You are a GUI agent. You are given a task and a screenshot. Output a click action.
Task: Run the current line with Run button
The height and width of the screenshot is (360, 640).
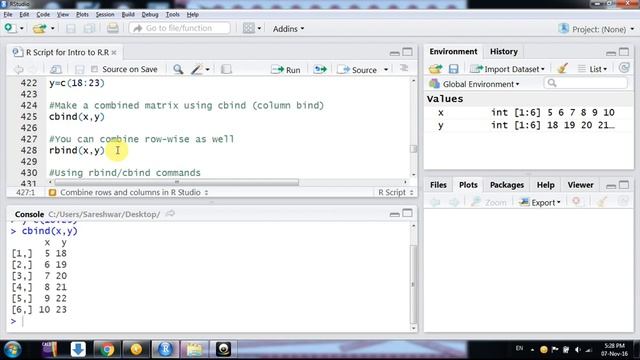286,70
